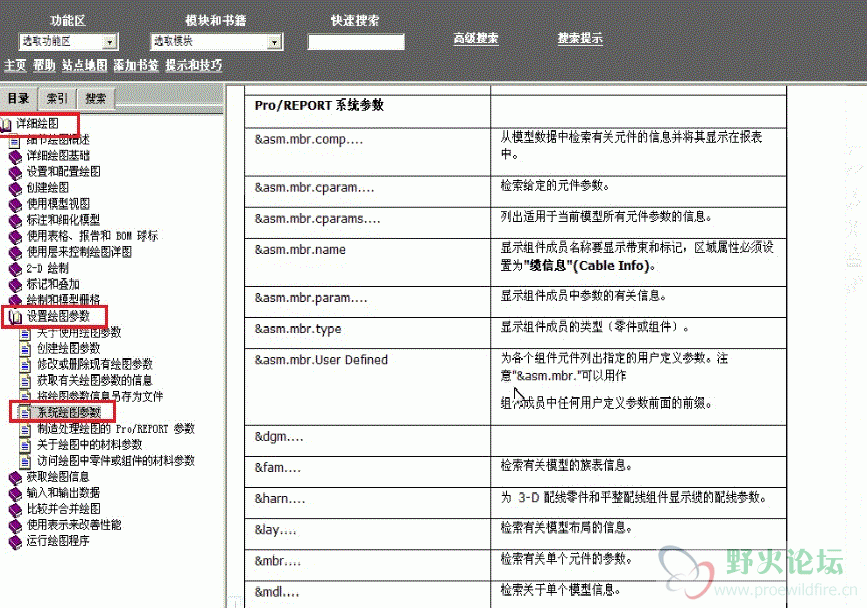This screenshot has height=608, width=867.
Task: Click the 修改或删除现有绘图参数 page icon
Action: coord(25,365)
